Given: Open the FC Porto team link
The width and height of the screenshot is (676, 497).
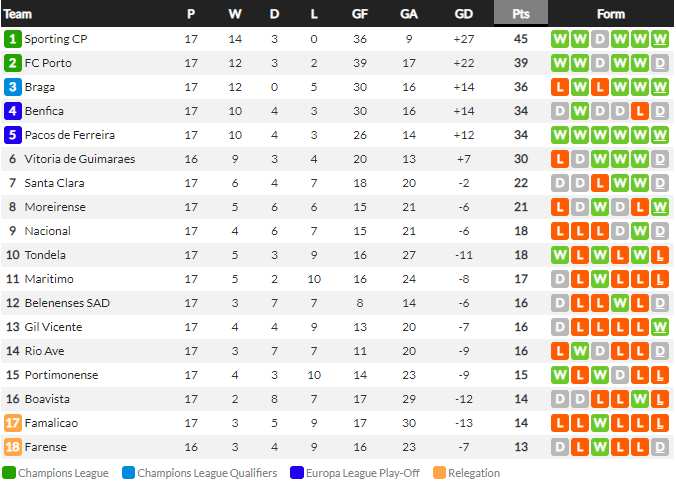Looking at the screenshot, I should point(48,63).
